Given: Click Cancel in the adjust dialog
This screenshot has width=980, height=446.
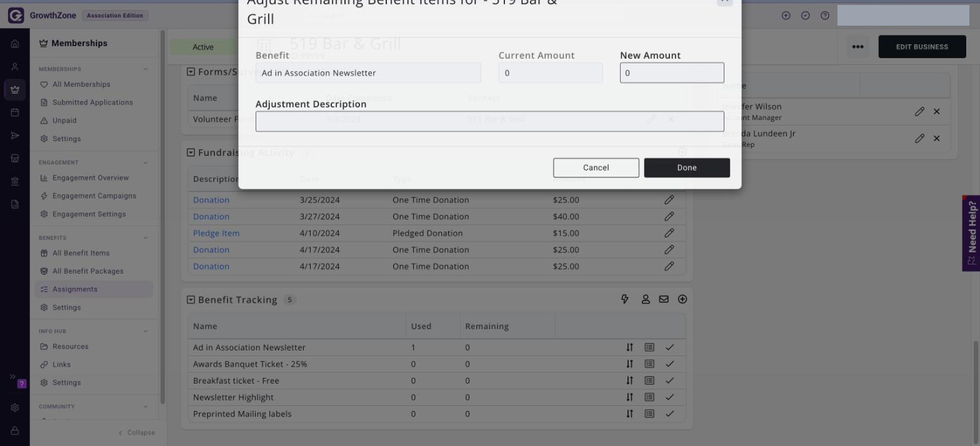Looking at the screenshot, I should [x=596, y=167].
